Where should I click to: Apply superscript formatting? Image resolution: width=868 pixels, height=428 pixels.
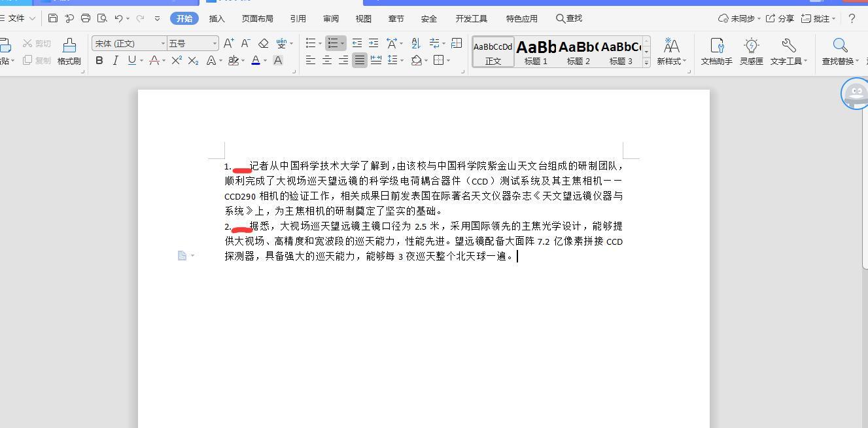[x=177, y=60]
